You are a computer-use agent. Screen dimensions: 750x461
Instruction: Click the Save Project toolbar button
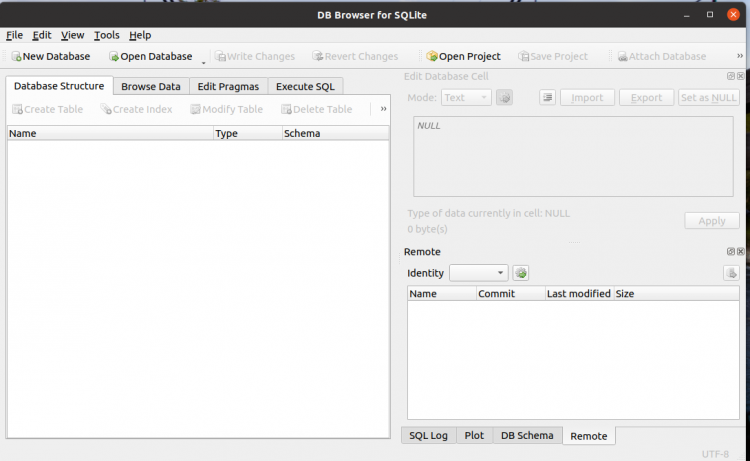pyautogui.click(x=553, y=56)
